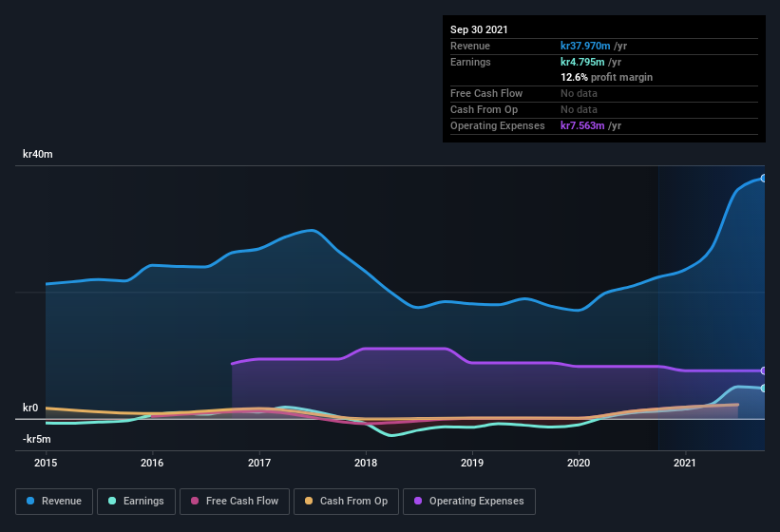The height and width of the screenshot is (532, 780).
Task: Click the kr40m y-axis label
Action: pos(38,154)
